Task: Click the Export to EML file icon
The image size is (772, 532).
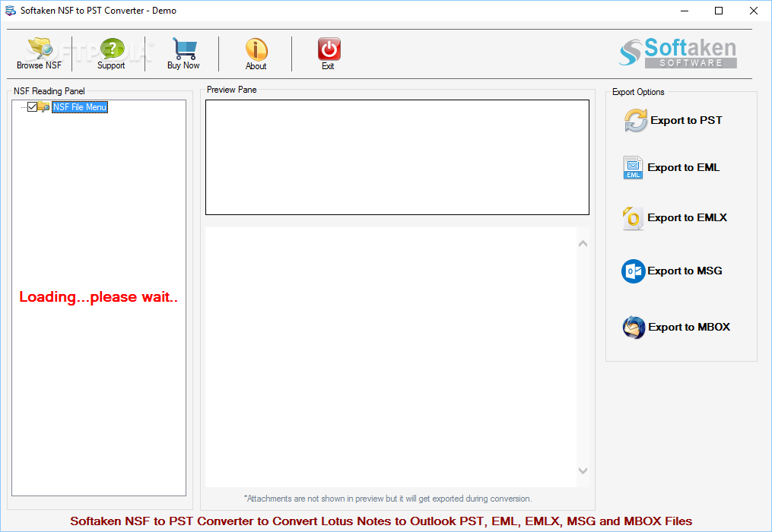Action: point(633,167)
